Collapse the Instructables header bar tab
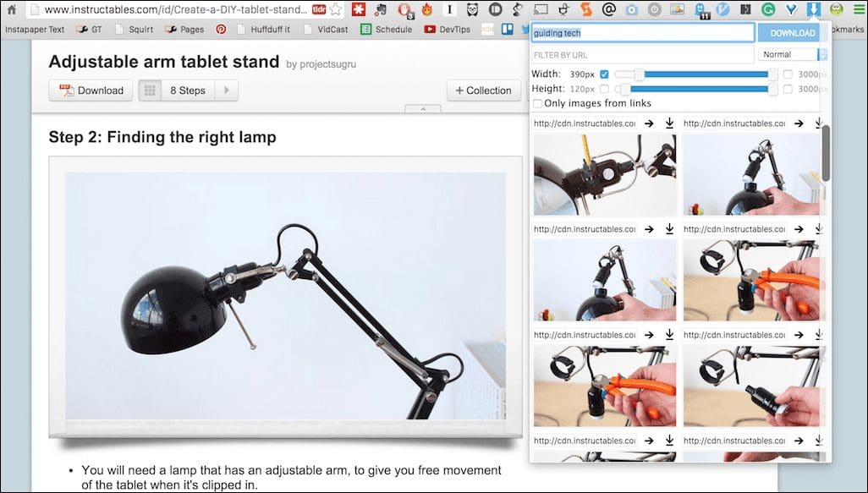 423,109
